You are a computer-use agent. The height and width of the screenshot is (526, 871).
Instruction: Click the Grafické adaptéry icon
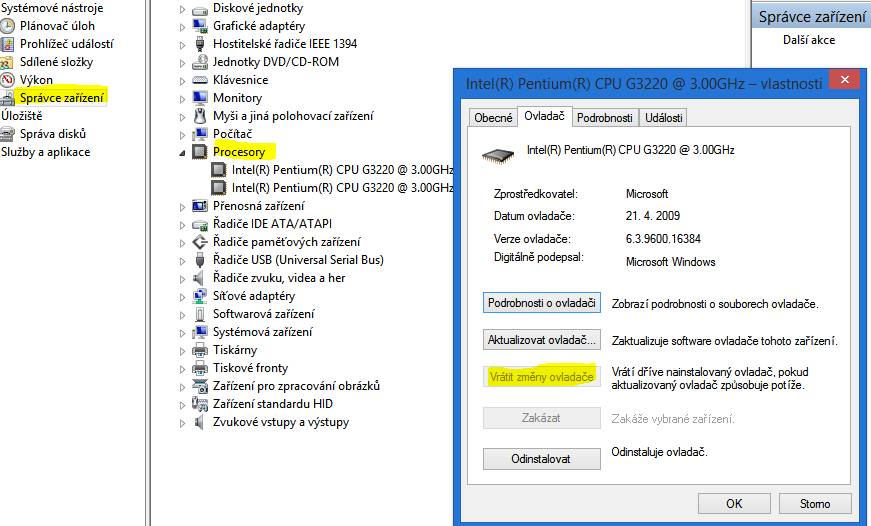[x=200, y=26]
